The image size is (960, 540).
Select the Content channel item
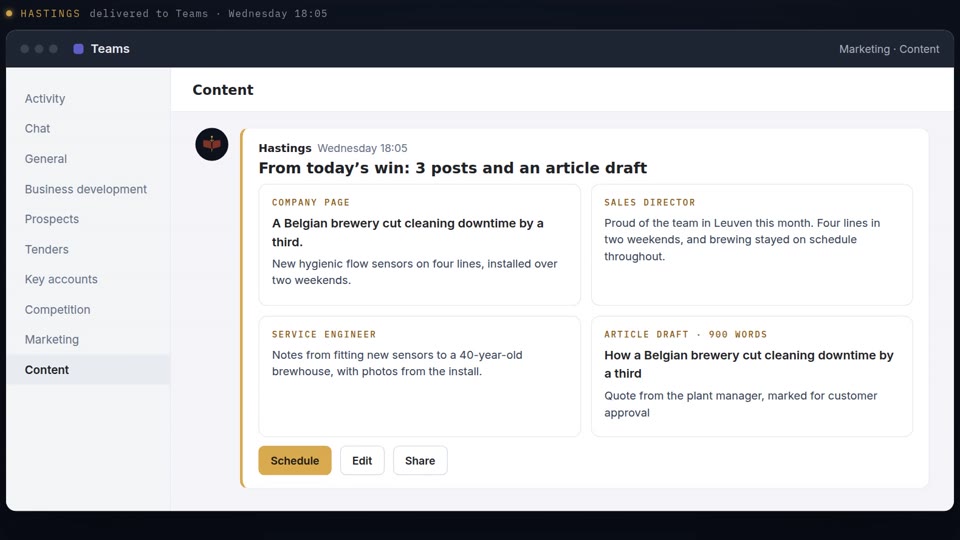coord(89,370)
